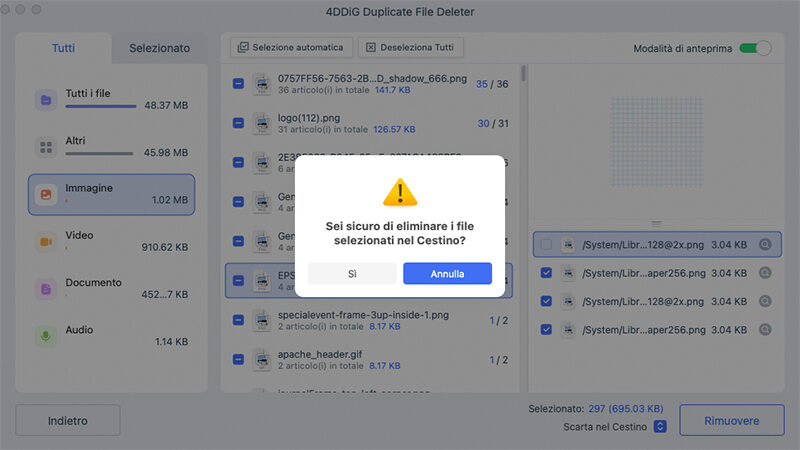Cancel deletion with the Annulla button

[447, 273]
